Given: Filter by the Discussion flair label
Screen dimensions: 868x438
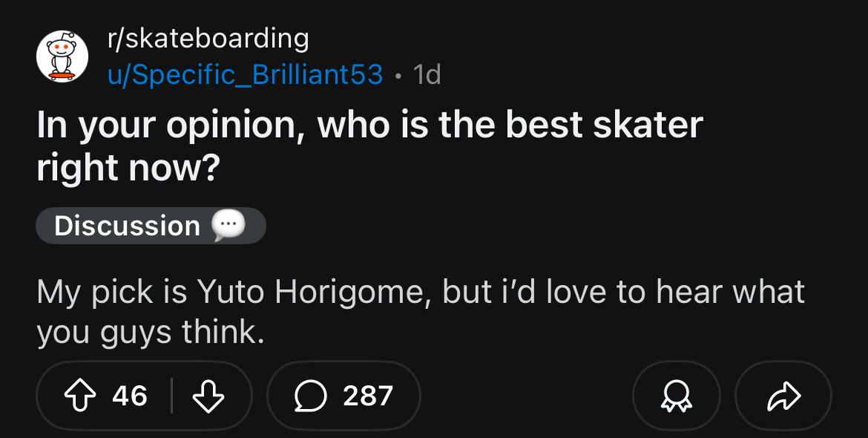Looking at the screenshot, I should [127, 226].
